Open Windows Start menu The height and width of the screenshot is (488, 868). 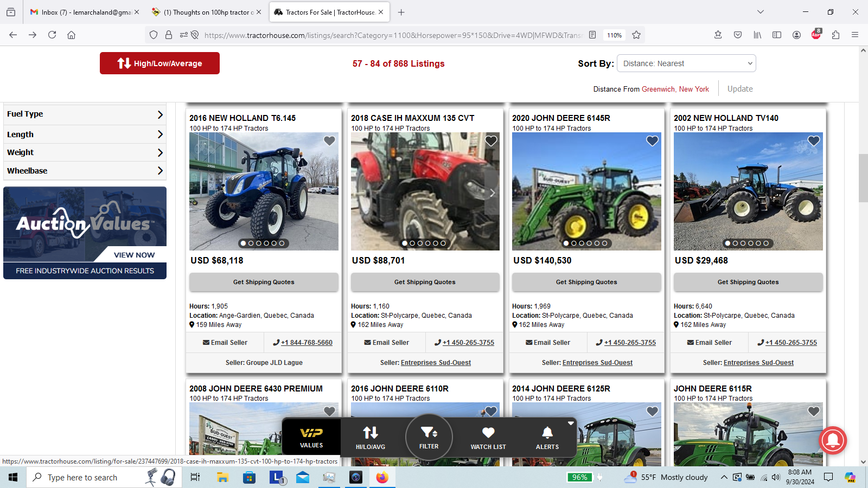[x=13, y=477]
